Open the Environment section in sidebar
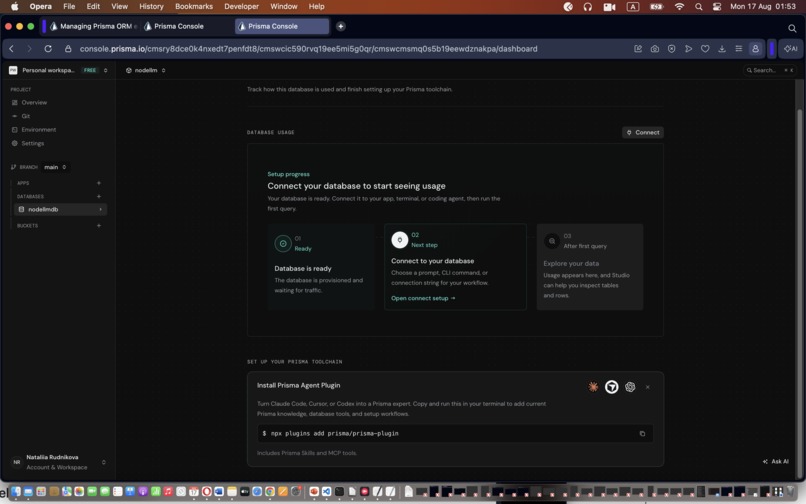Screen dimensions: 806x504 [x=39, y=130]
